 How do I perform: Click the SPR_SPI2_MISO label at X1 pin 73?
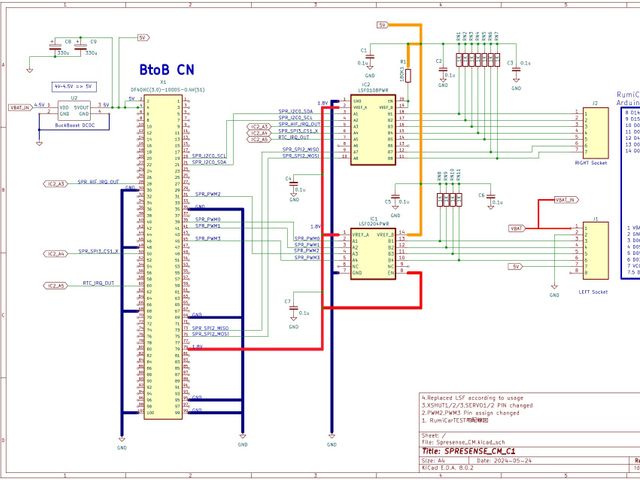click(x=210, y=328)
